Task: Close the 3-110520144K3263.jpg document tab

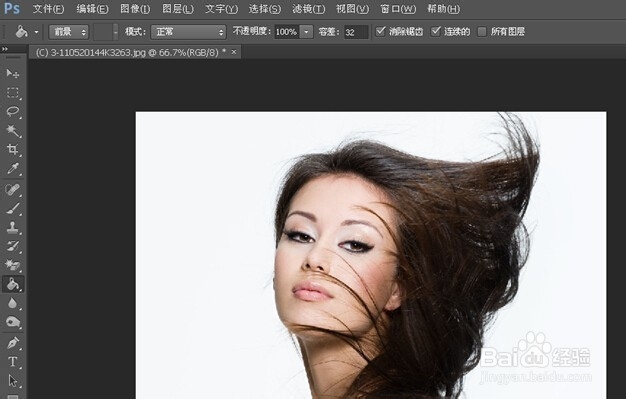Action: pos(234,52)
